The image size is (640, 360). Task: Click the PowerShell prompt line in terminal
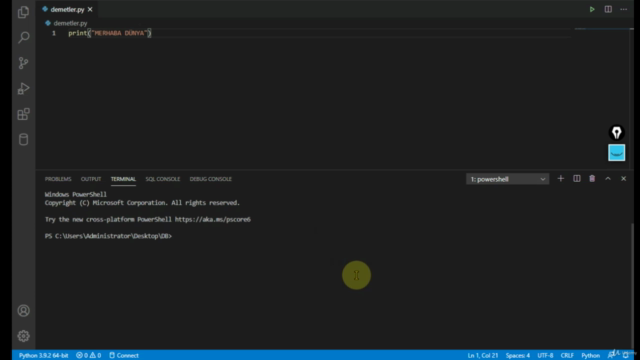point(108,236)
